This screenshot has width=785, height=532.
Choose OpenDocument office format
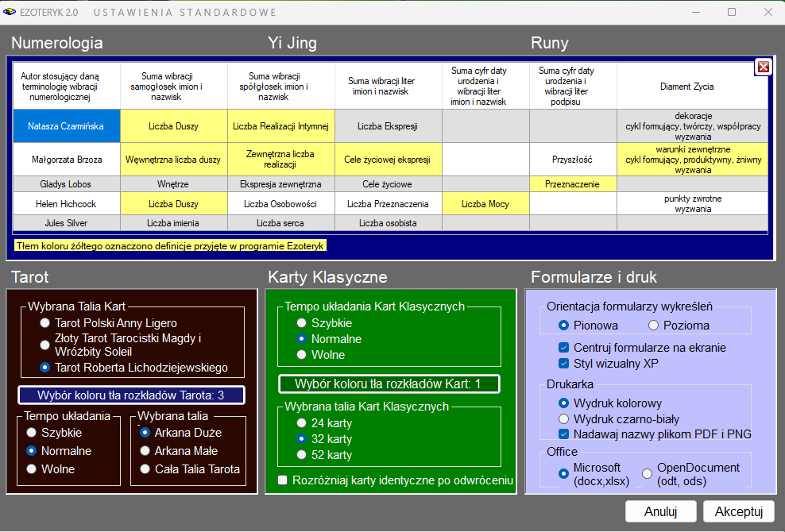(x=647, y=474)
